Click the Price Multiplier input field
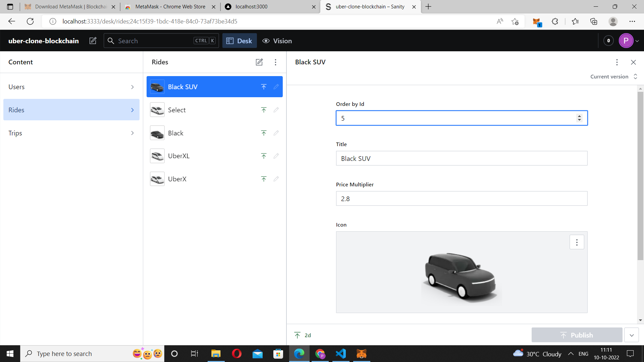Screen dimensions: 644x362 click(461, 198)
